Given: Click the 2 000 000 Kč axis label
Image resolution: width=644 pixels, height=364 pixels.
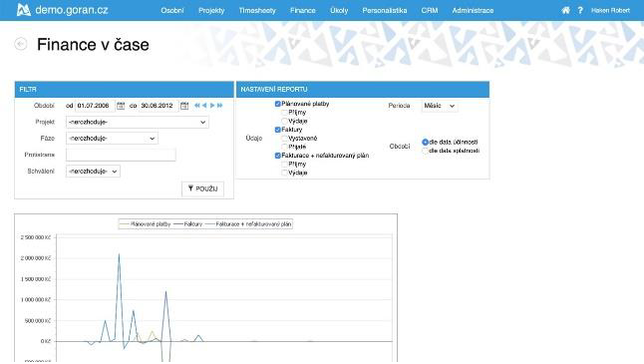Looking at the screenshot, I should (36, 258).
